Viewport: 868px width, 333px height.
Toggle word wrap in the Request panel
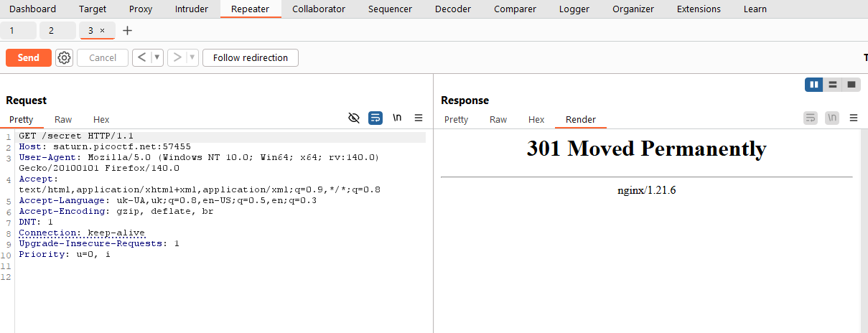coord(375,118)
